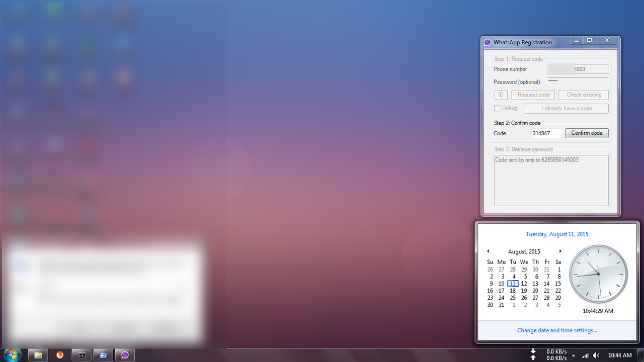Viewport: 644px width, 362px height.
Task: Focus the Code field containing 314947
Action: point(546,133)
